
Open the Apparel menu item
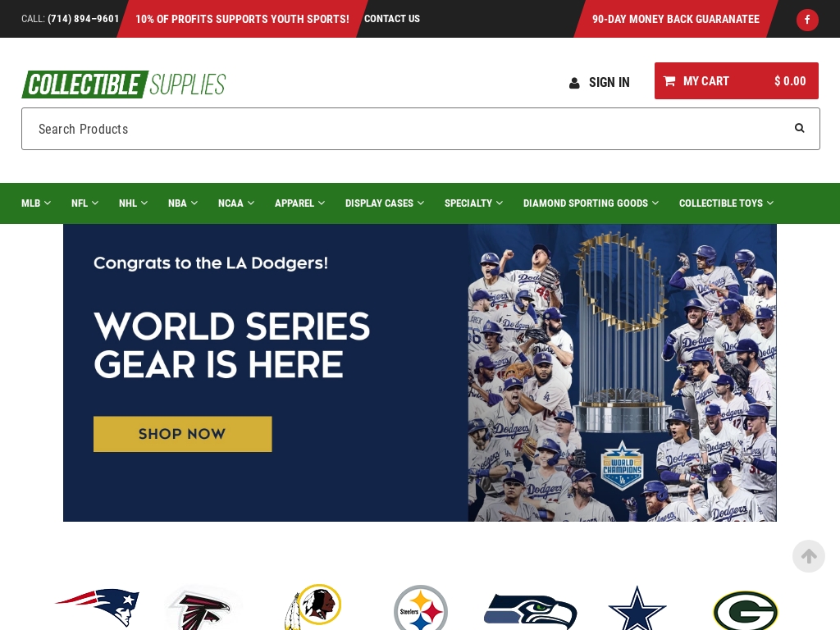coord(299,203)
